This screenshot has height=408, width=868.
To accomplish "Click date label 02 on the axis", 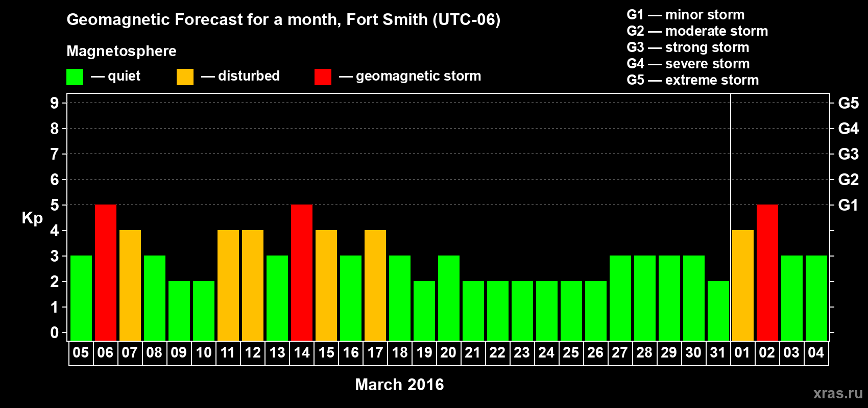I will [x=767, y=352].
